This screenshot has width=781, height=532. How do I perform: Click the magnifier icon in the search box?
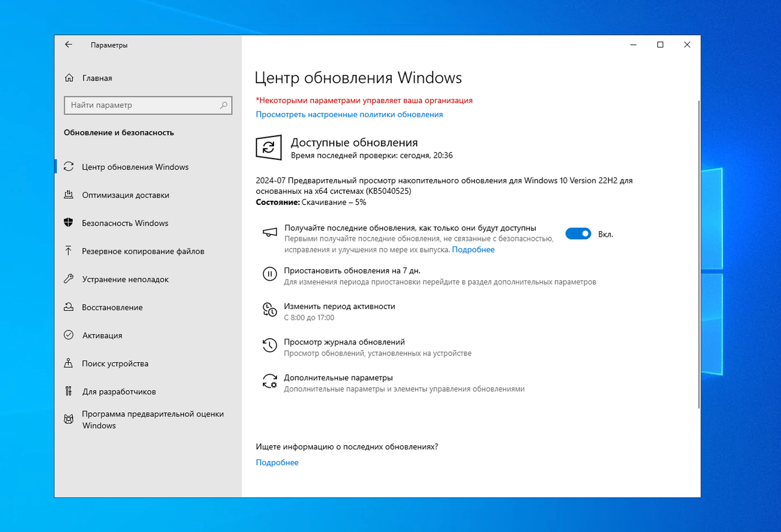pyautogui.click(x=223, y=105)
